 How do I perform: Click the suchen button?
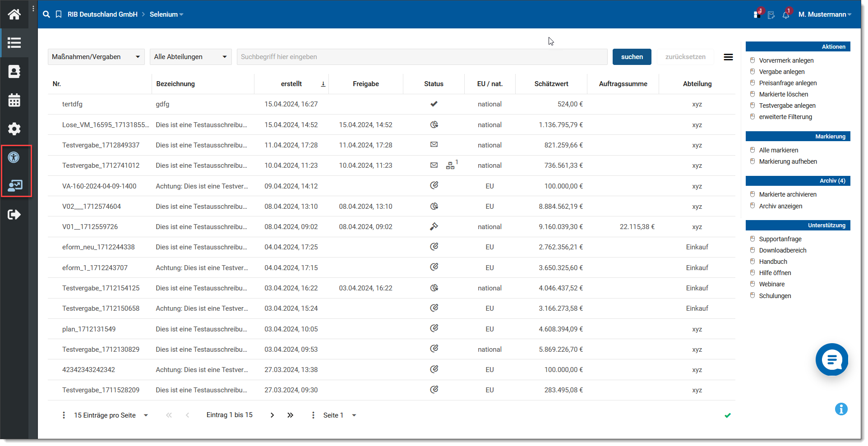632,57
